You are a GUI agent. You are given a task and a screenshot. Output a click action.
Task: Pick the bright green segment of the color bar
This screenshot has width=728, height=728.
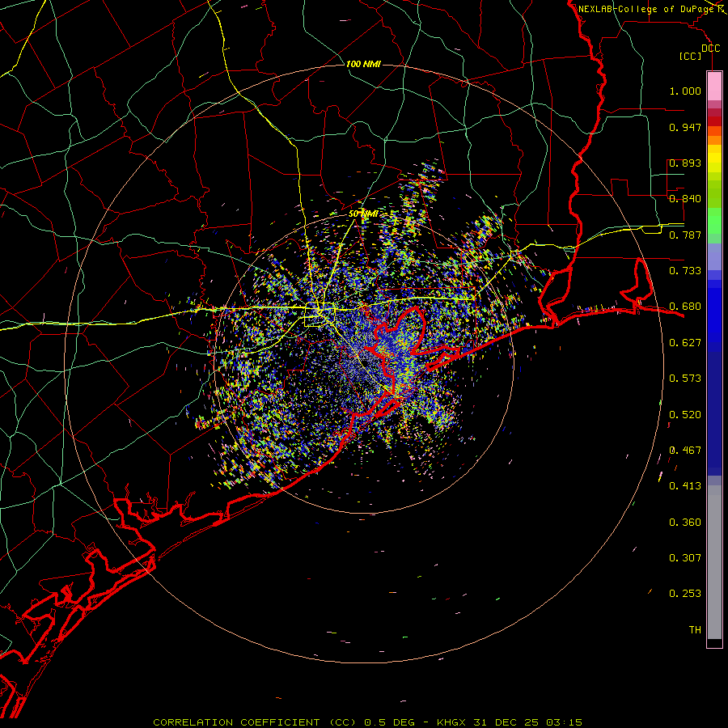point(714,221)
